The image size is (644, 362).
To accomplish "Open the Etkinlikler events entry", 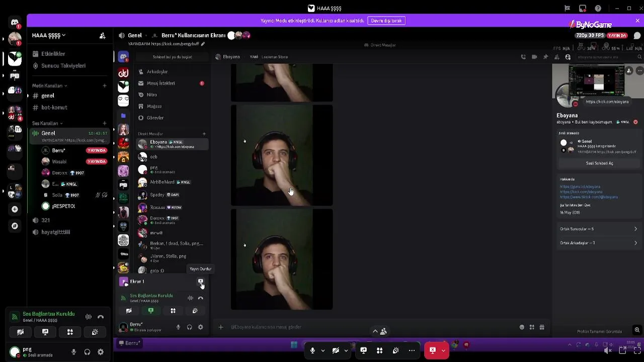I will (x=53, y=54).
